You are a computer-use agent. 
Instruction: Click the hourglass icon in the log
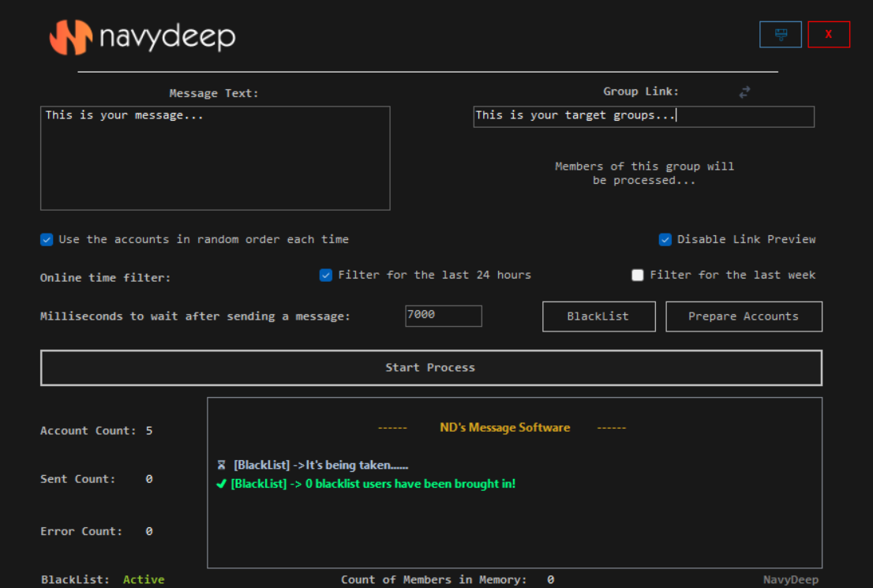(221, 465)
